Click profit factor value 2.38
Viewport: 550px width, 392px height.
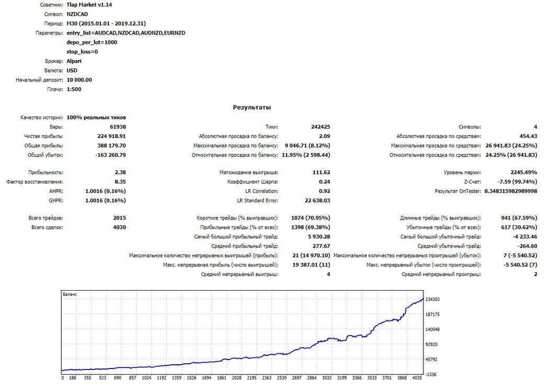pos(120,172)
